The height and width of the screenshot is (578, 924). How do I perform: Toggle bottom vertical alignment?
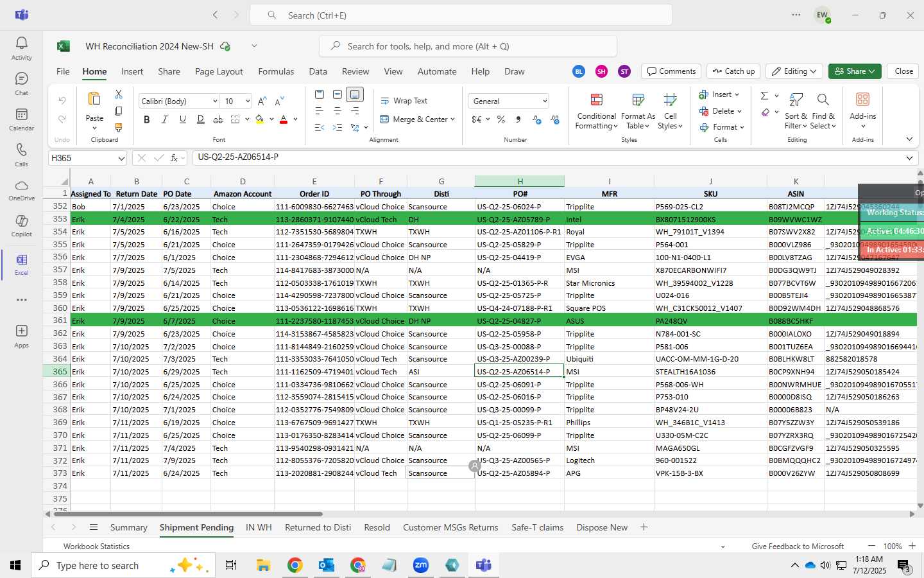point(355,94)
